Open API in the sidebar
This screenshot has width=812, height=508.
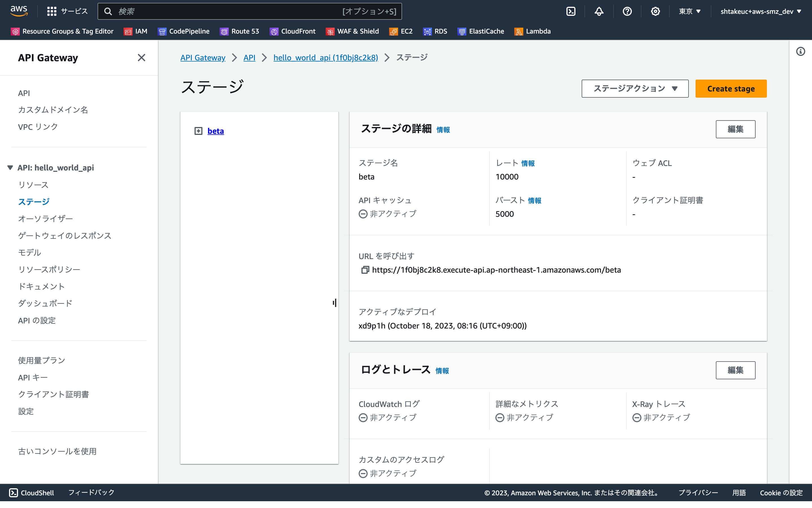coord(24,93)
